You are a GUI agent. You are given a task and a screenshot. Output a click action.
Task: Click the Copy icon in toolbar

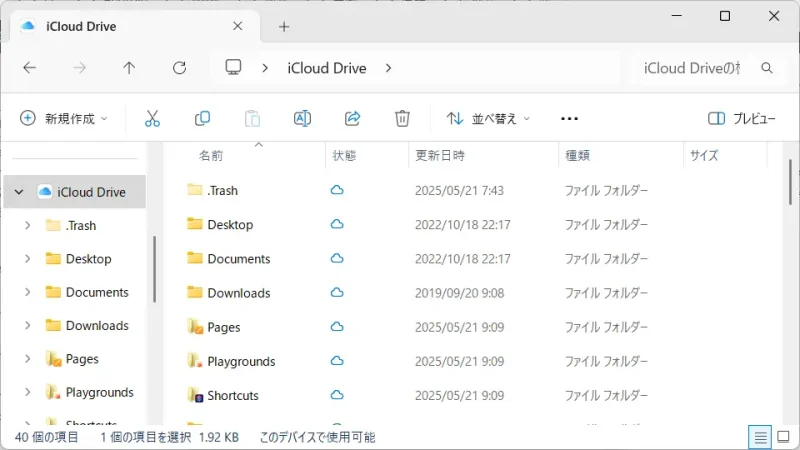point(202,118)
